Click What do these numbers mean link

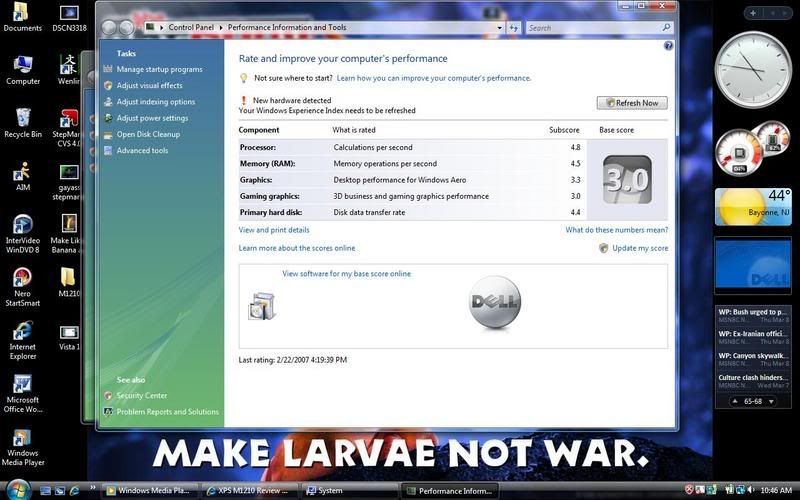[616, 230]
